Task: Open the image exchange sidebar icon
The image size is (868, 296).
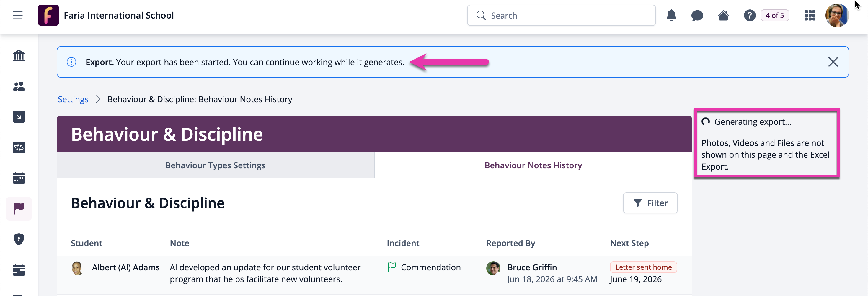Action: tap(19, 147)
